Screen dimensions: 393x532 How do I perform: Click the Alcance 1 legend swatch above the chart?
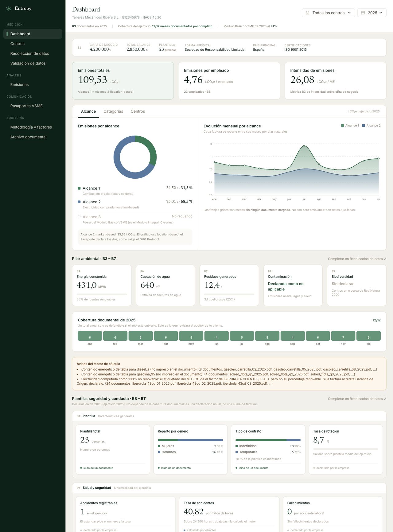coord(342,126)
